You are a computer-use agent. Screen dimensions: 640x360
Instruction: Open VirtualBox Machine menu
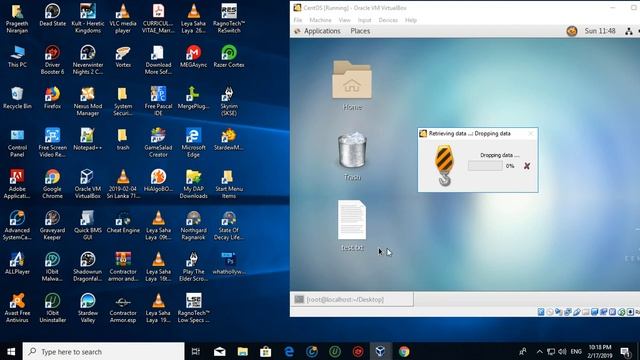[320, 20]
